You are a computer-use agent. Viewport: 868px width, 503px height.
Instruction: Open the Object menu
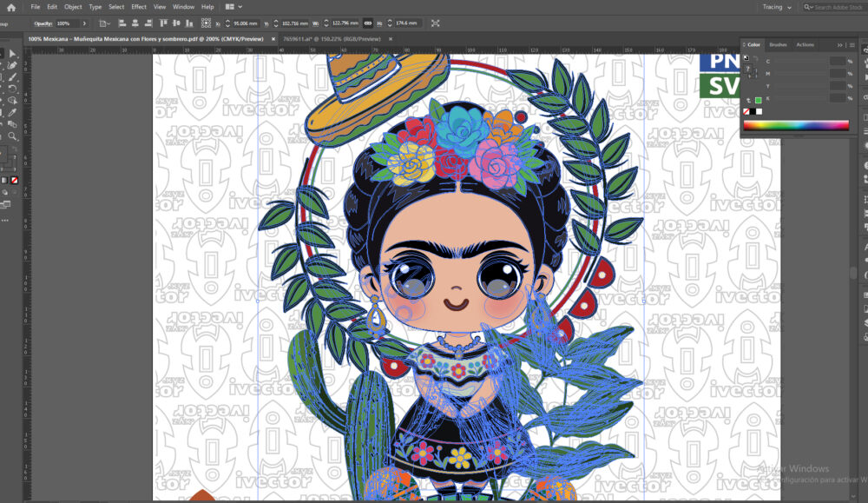point(73,7)
